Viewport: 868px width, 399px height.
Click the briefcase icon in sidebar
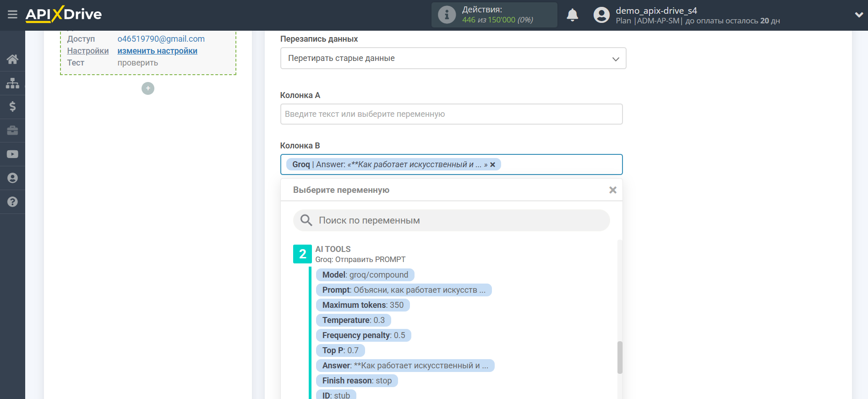(x=12, y=131)
